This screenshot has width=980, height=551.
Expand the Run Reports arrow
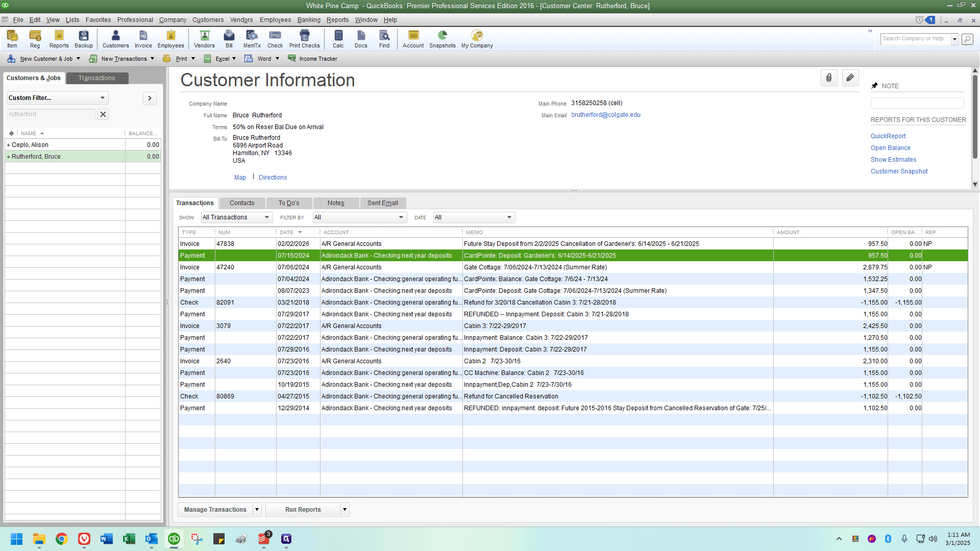345,510
